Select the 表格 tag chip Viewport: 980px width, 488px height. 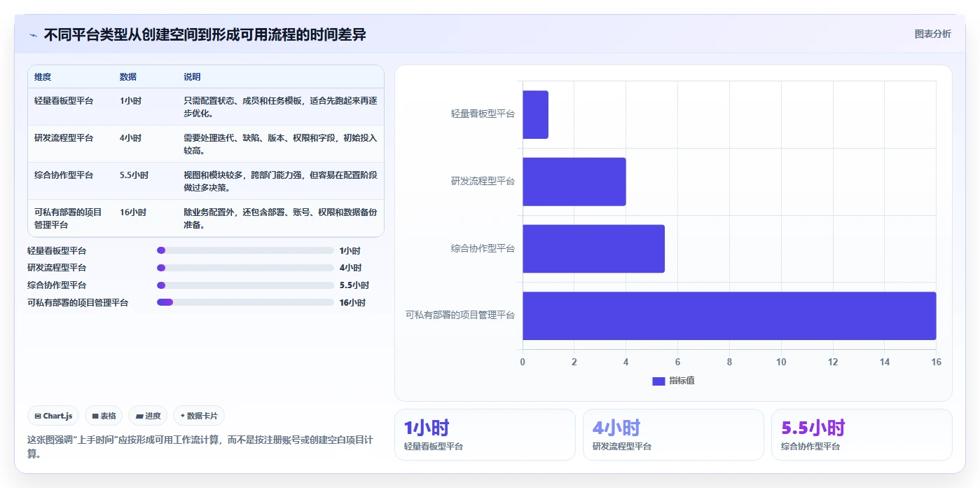[104, 416]
